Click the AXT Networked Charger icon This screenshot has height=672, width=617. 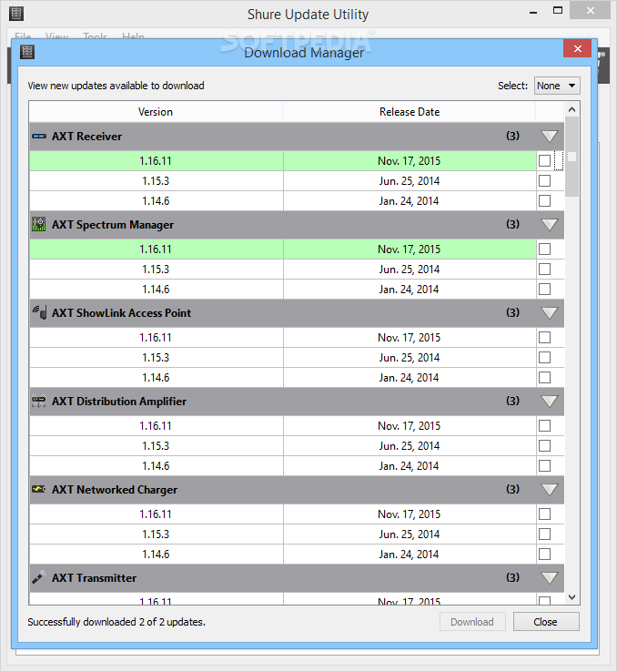click(x=38, y=489)
